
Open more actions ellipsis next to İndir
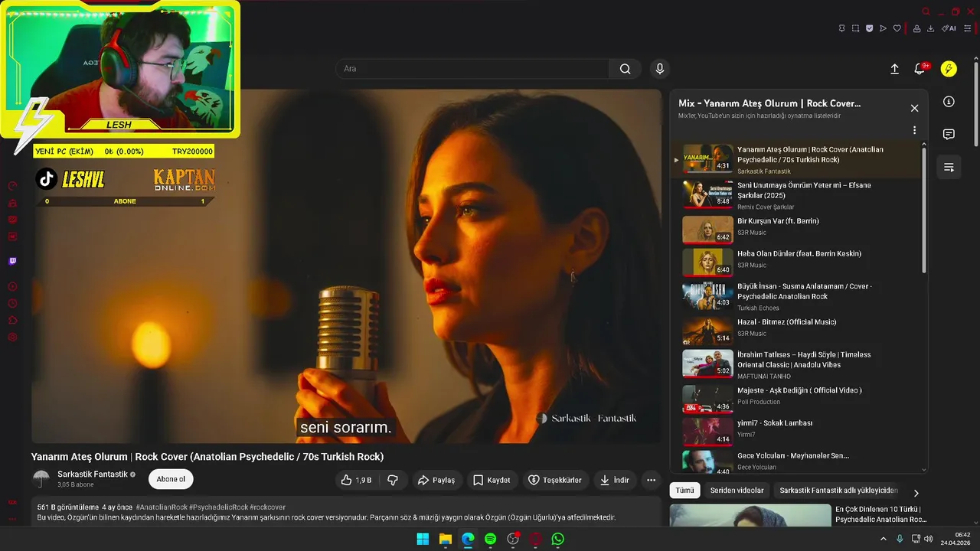pos(651,480)
